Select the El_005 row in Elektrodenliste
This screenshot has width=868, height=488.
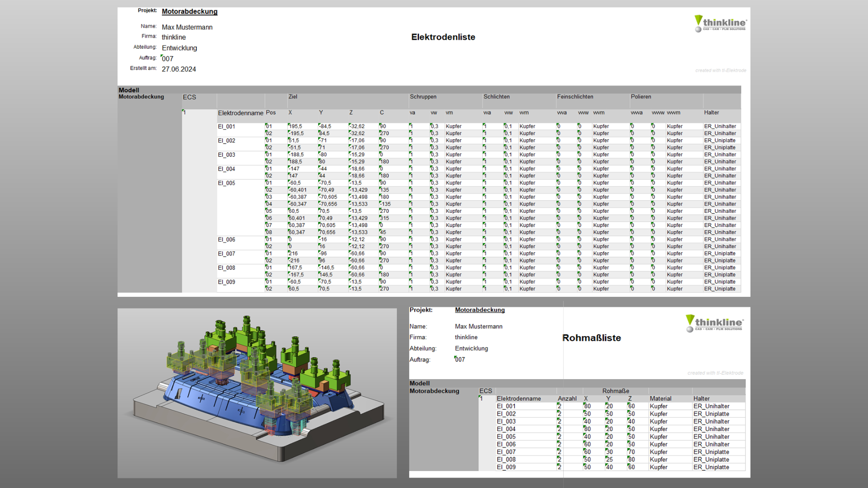226,183
